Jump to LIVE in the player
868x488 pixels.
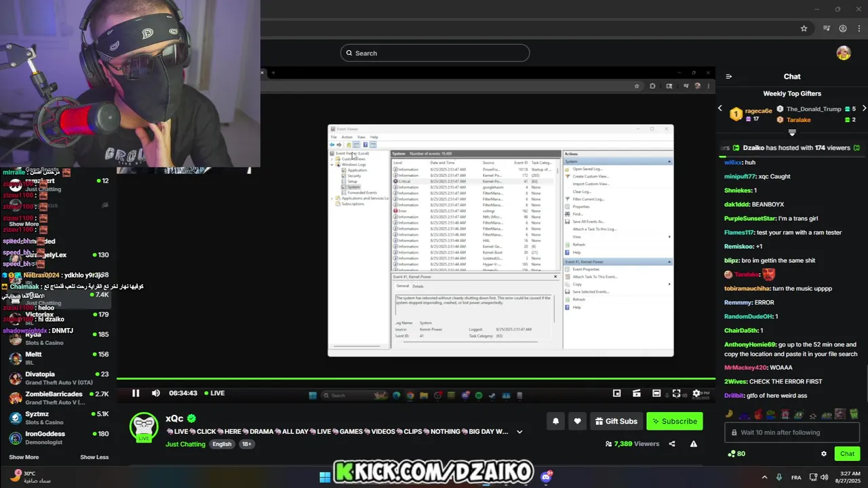pyautogui.click(x=214, y=393)
